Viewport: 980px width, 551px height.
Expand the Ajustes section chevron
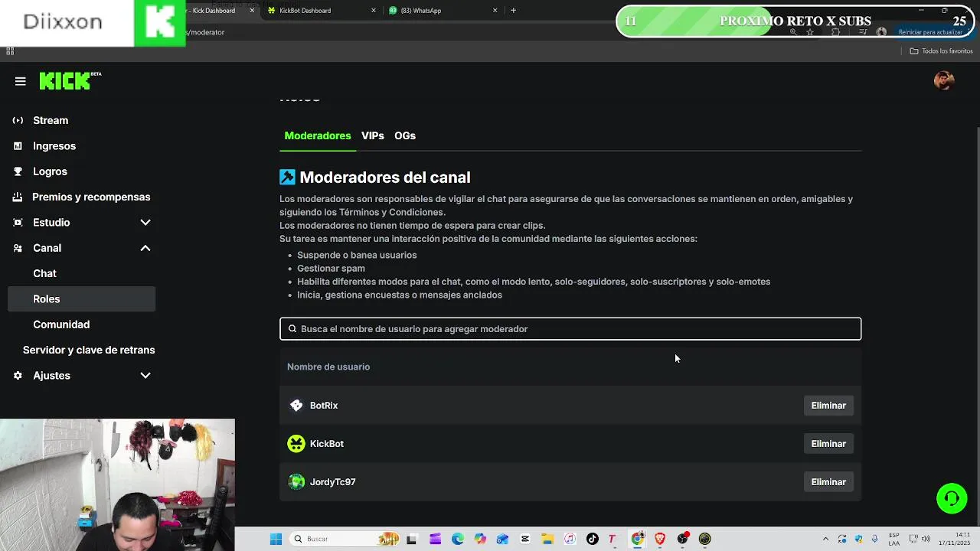(x=145, y=376)
